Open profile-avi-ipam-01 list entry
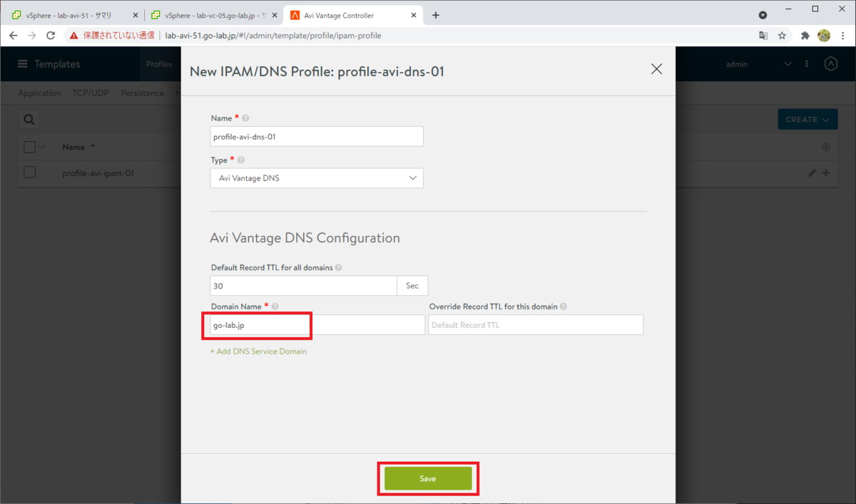Image resolution: width=856 pixels, height=504 pixels. 98,173
